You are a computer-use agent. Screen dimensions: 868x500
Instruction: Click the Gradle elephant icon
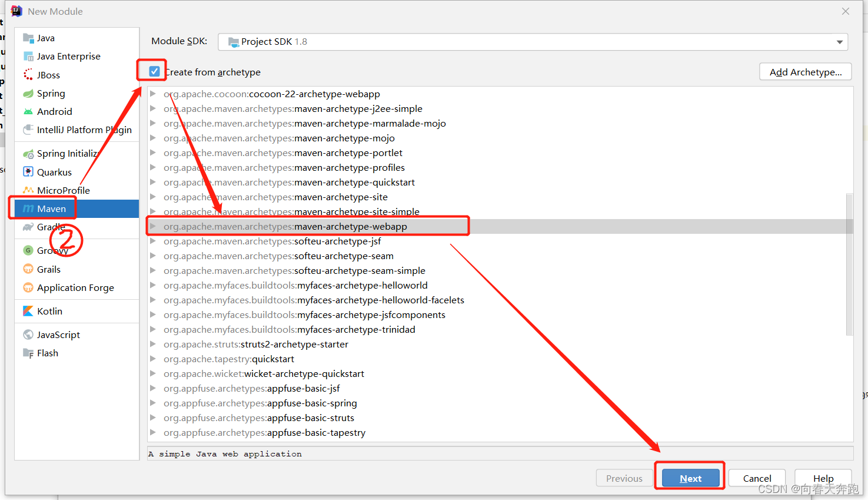(x=28, y=227)
